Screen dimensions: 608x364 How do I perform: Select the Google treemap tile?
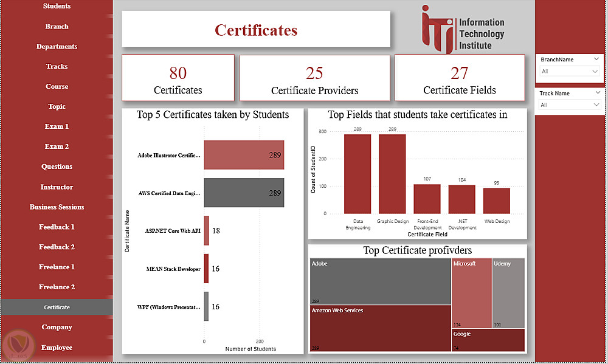pos(488,340)
